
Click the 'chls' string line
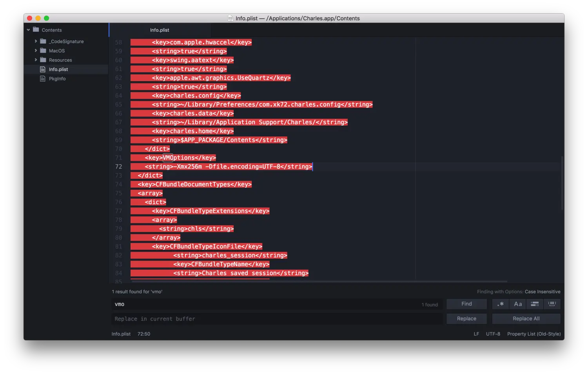[x=196, y=229]
